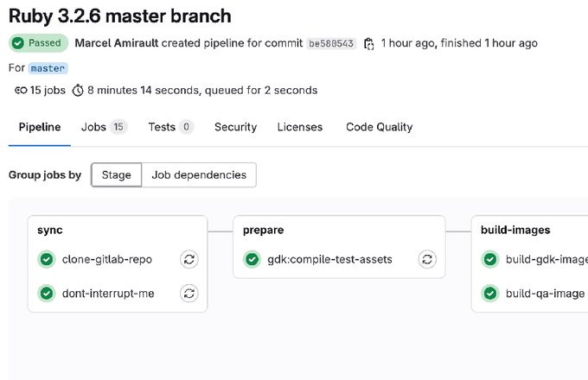
Task: Open commit be580543 link
Action: pos(331,43)
